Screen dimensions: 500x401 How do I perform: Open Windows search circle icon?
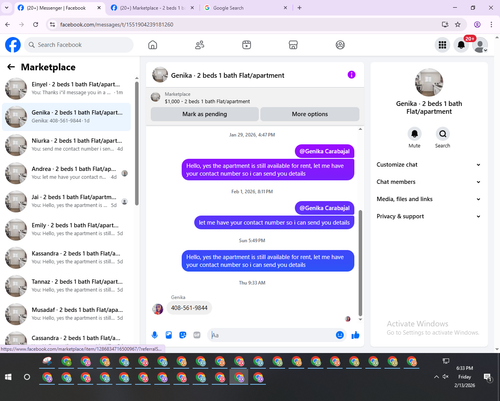coord(27,377)
